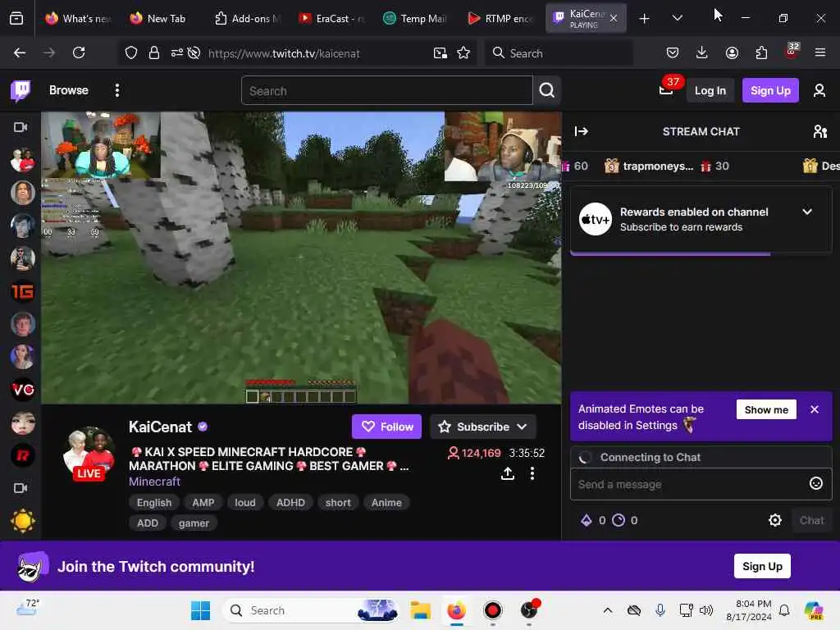This screenshot has height=630, width=840.
Task: Click the English tag
Action: click(153, 503)
